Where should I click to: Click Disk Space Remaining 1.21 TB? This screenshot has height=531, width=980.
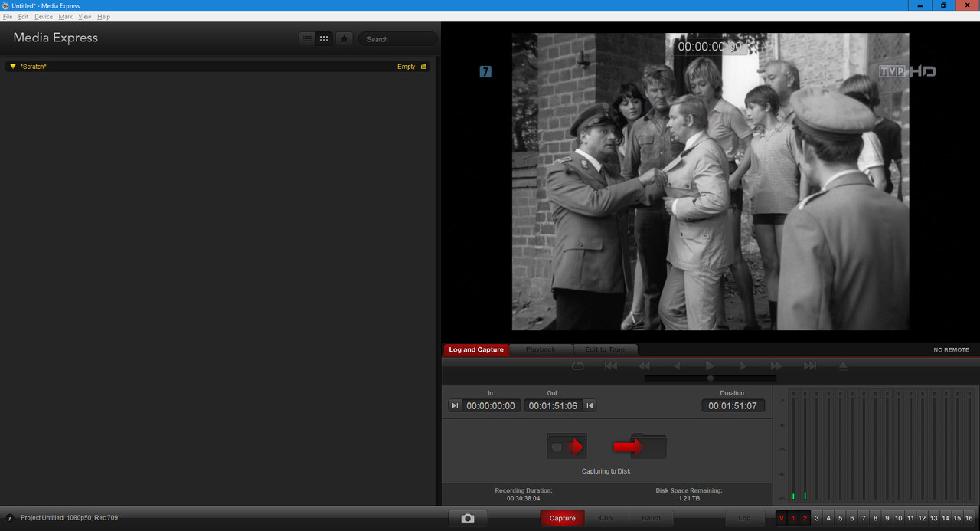[689, 498]
